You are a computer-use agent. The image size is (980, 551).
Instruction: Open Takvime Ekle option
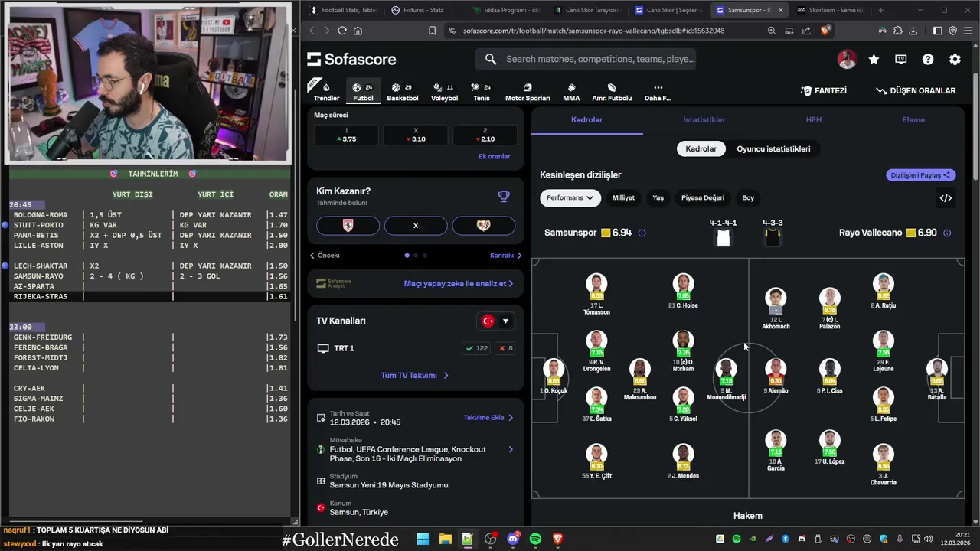pyautogui.click(x=488, y=418)
